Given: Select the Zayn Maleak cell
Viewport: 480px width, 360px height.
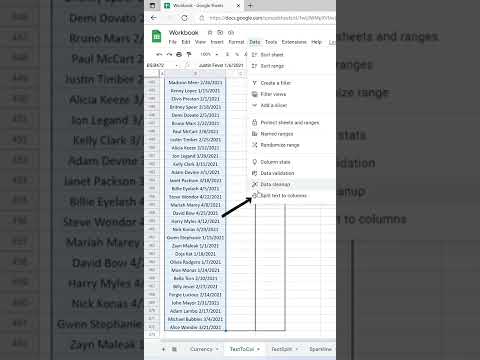Looking at the screenshot, I should 195,246.
